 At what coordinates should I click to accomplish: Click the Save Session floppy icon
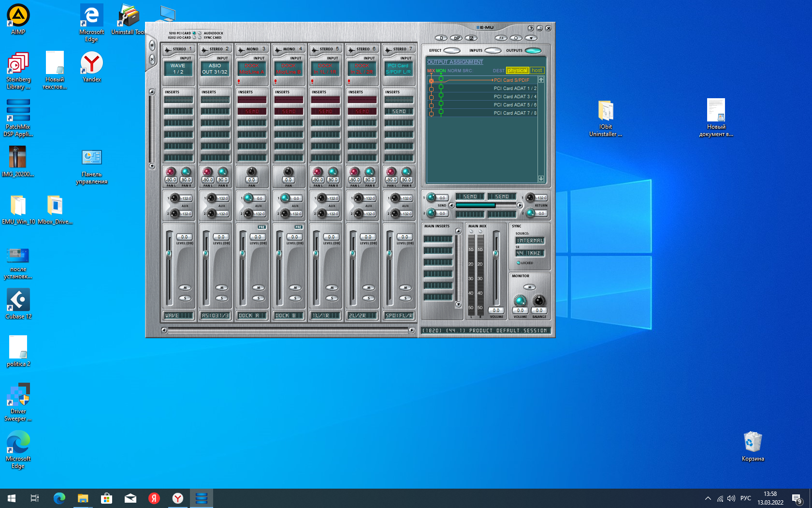[471, 38]
